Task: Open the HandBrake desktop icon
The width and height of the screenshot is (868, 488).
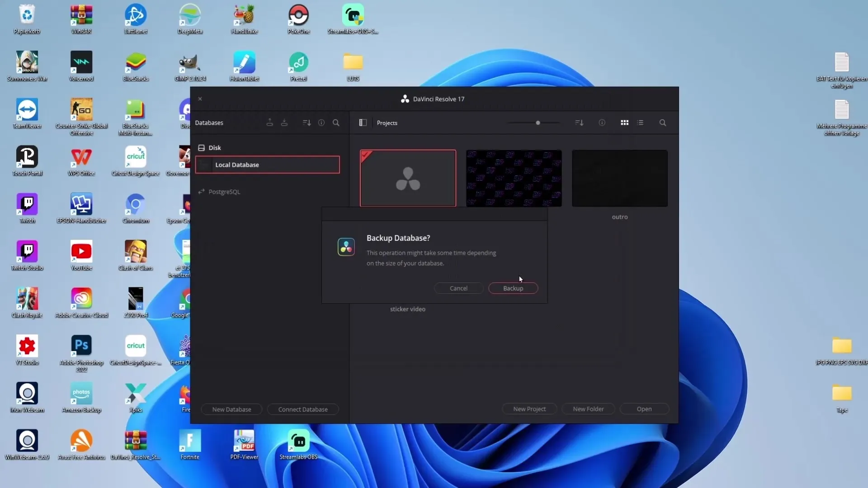Action: (244, 19)
